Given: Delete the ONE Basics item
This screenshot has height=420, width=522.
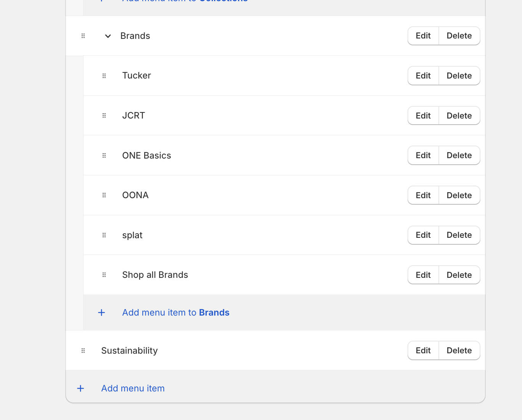Looking at the screenshot, I should (459, 155).
